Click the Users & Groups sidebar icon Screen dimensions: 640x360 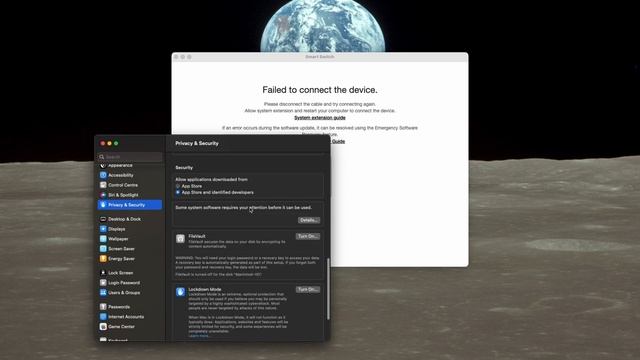pyautogui.click(x=103, y=293)
